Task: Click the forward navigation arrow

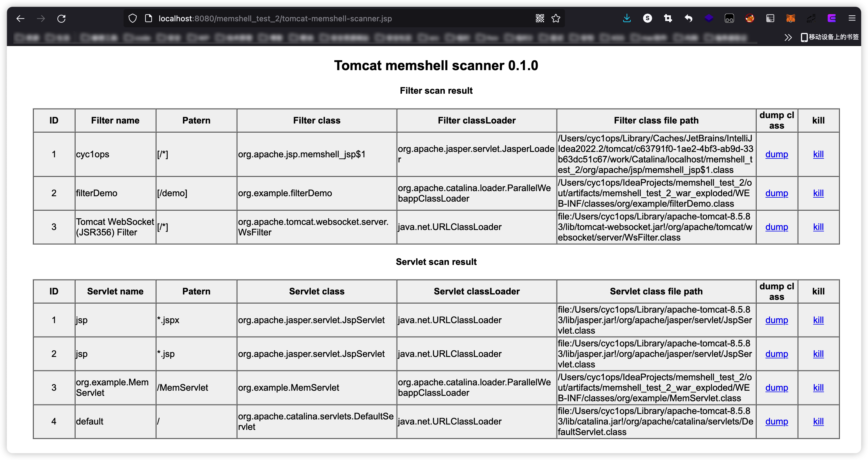Action: point(41,18)
